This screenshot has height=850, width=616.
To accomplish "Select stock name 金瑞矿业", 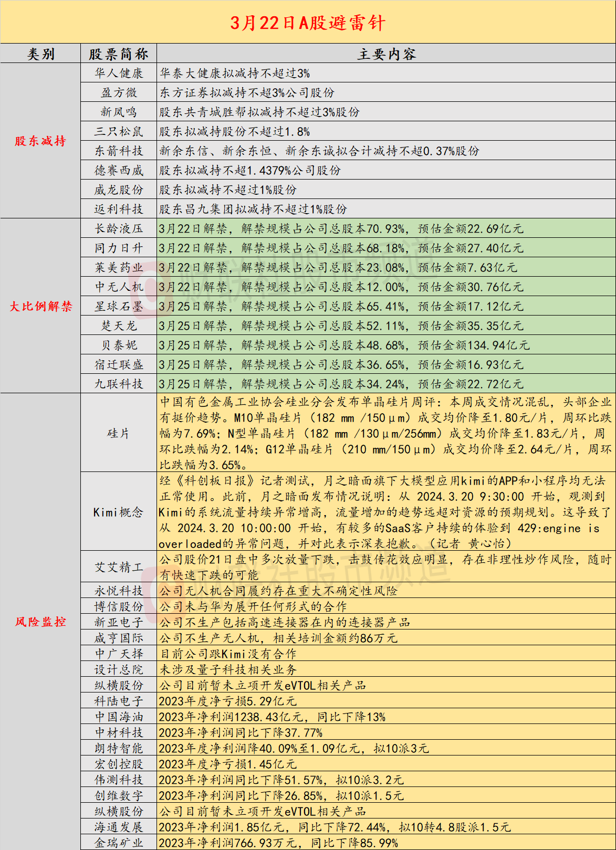I will coord(119,843).
